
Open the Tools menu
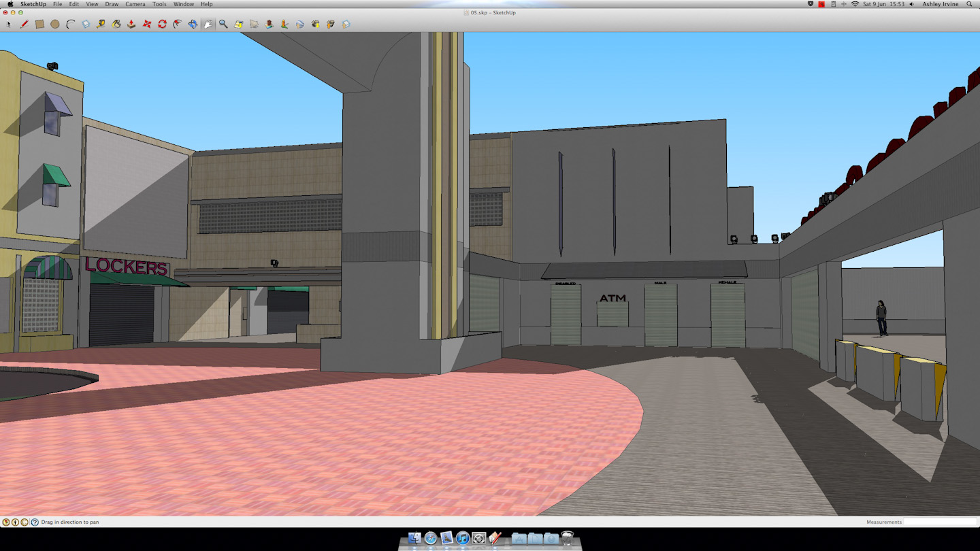click(x=159, y=4)
